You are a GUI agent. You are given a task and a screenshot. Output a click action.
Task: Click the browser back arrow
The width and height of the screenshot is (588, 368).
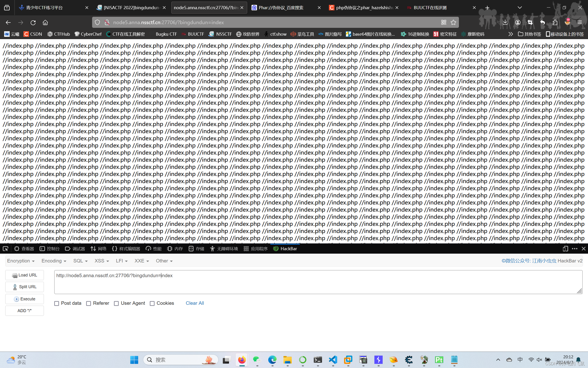click(x=8, y=22)
